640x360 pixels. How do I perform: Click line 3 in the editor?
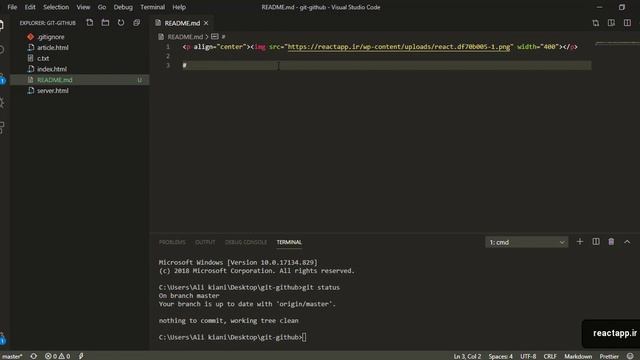[x=387, y=65]
